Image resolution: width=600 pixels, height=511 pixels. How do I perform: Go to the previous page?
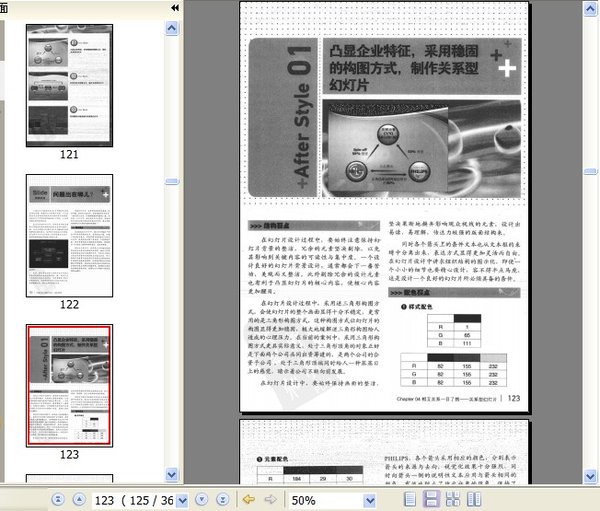tap(79, 499)
